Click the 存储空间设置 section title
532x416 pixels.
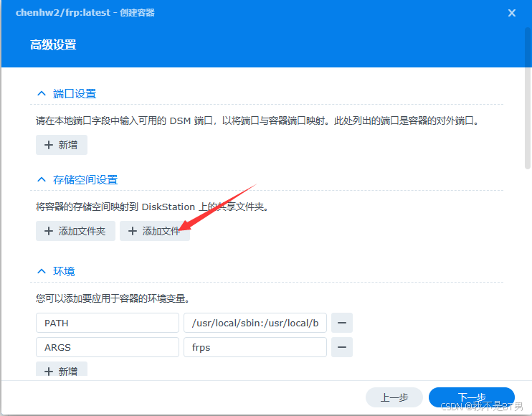click(x=85, y=180)
